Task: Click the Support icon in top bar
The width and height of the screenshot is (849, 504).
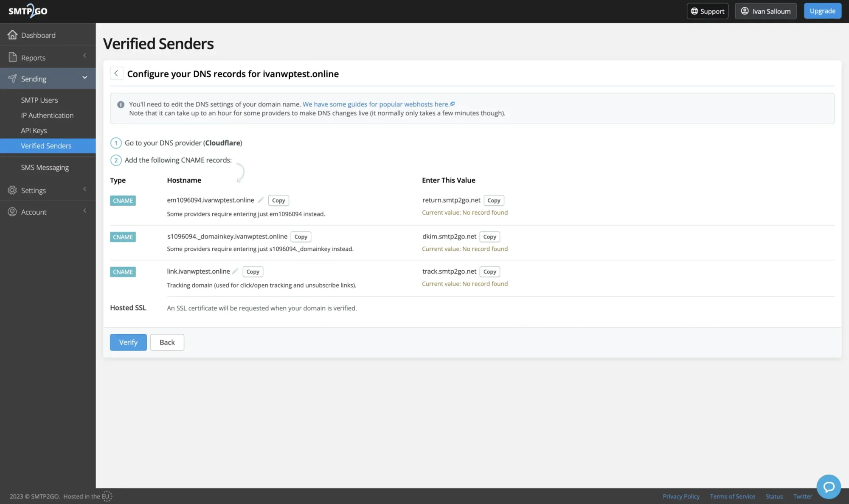Action: tap(694, 11)
